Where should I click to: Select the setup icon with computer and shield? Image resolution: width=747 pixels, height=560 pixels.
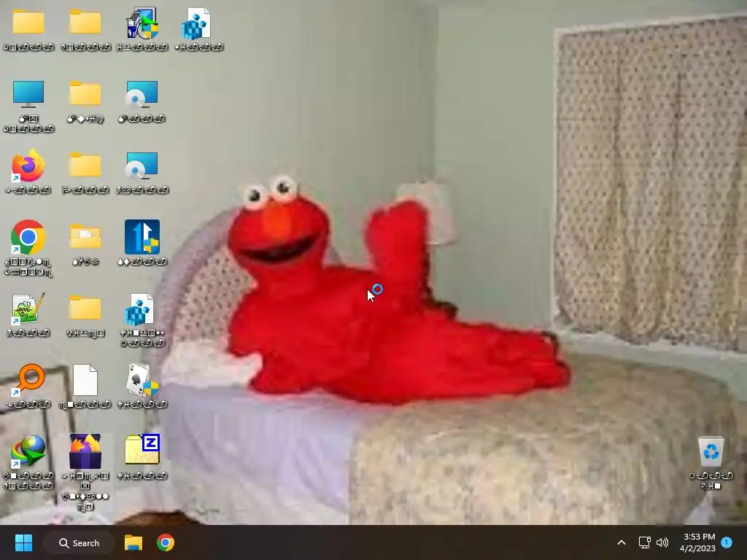[x=142, y=23]
